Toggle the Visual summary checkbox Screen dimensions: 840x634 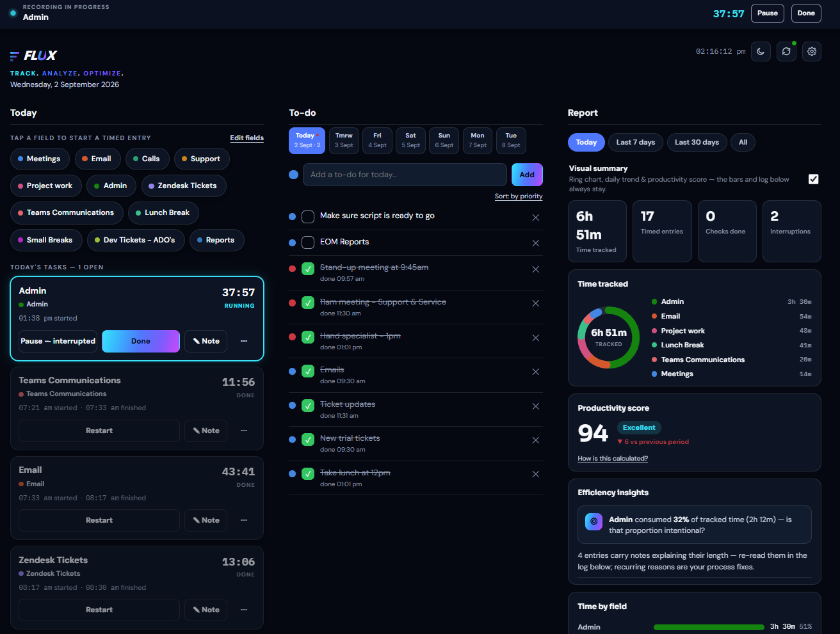pyautogui.click(x=813, y=179)
